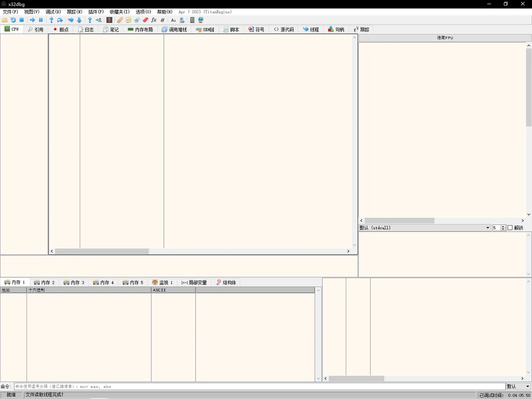Open the SEH链 tab
This screenshot has width=532, height=399.
(x=205, y=29)
